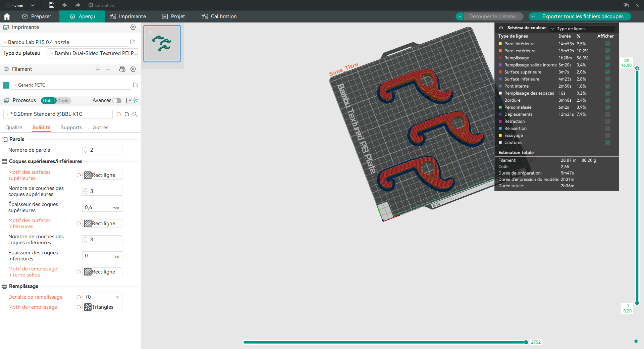Open the printer settings gear icon
The image size is (644, 349).
[x=133, y=27]
